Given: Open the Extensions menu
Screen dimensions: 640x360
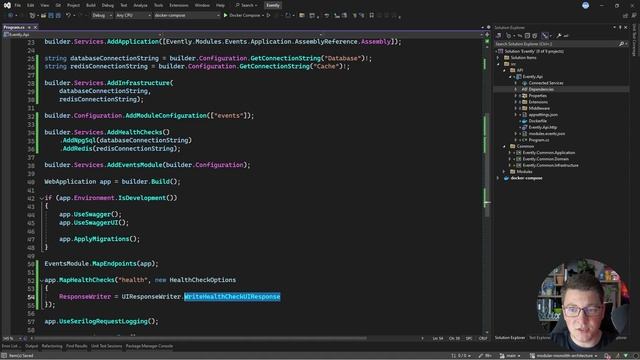Looking at the screenshot, I should [178, 5].
